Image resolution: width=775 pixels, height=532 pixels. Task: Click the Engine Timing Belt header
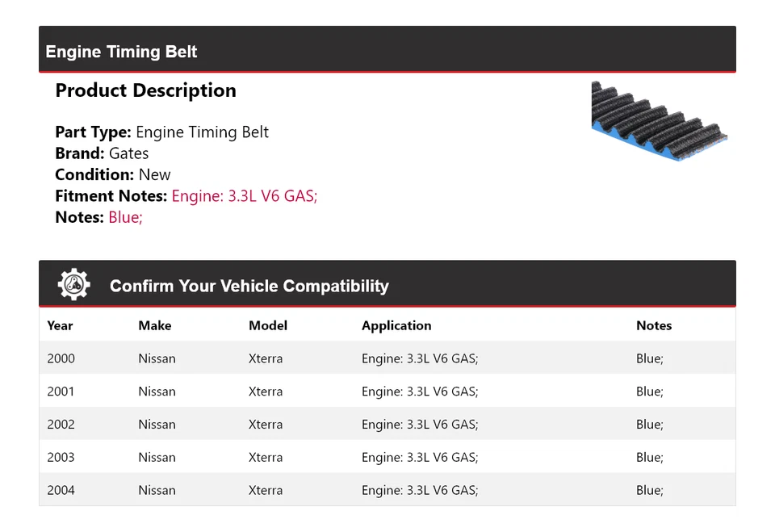point(122,52)
